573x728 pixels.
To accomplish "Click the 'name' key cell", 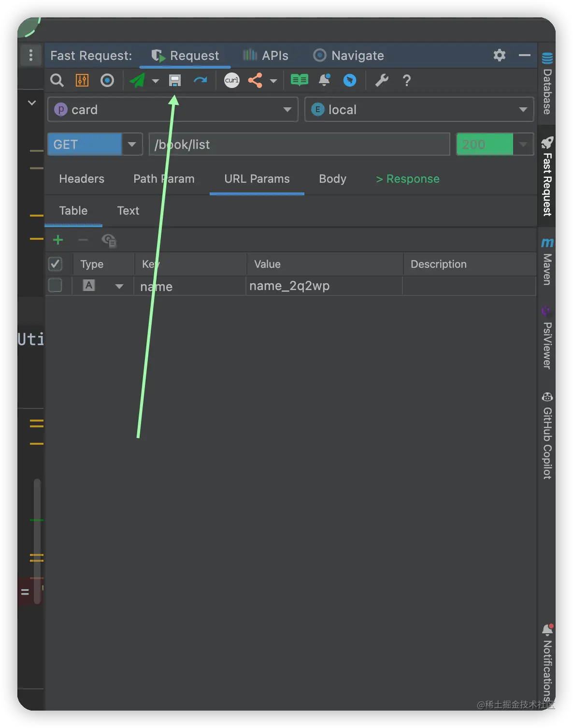I will [190, 286].
